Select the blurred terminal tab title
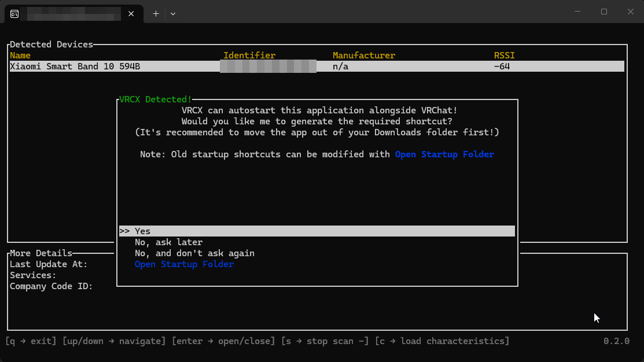644x362 pixels. coord(74,14)
